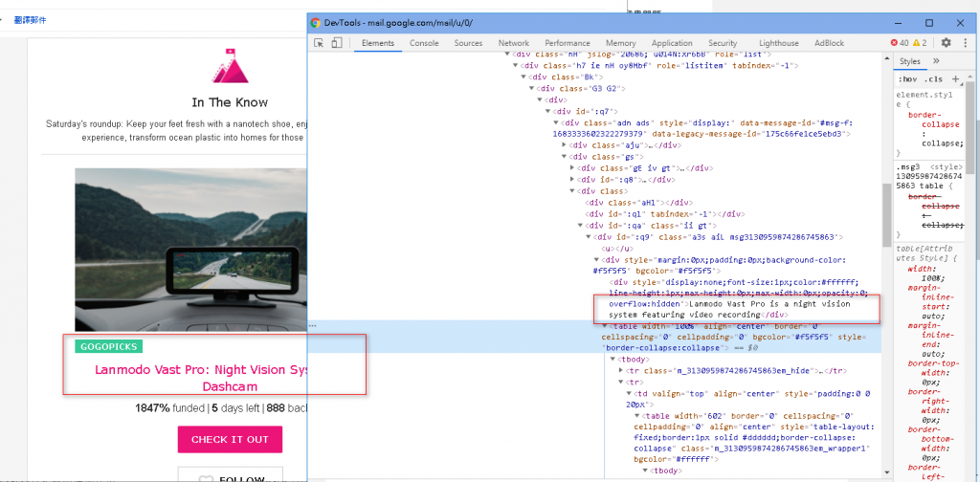Open DevTools settings gear
Image resolution: width=980 pixels, height=482 pixels.
(947, 42)
